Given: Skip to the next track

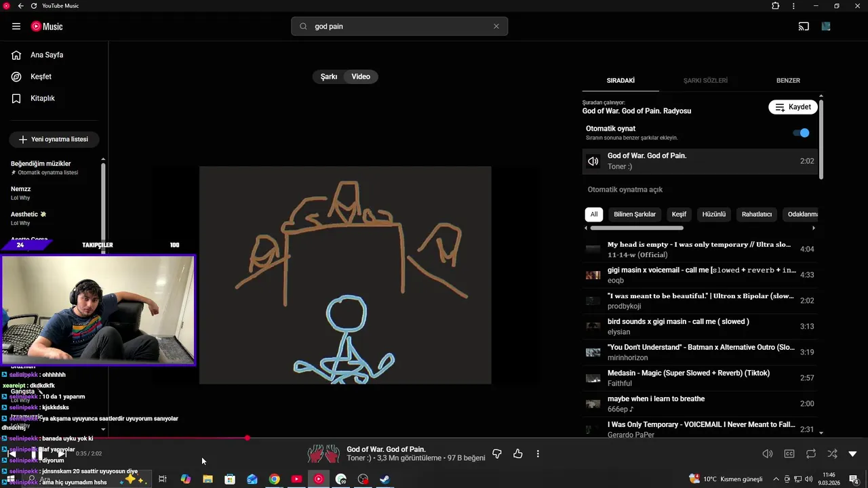Looking at the screenshot, I should coord(62,454).
